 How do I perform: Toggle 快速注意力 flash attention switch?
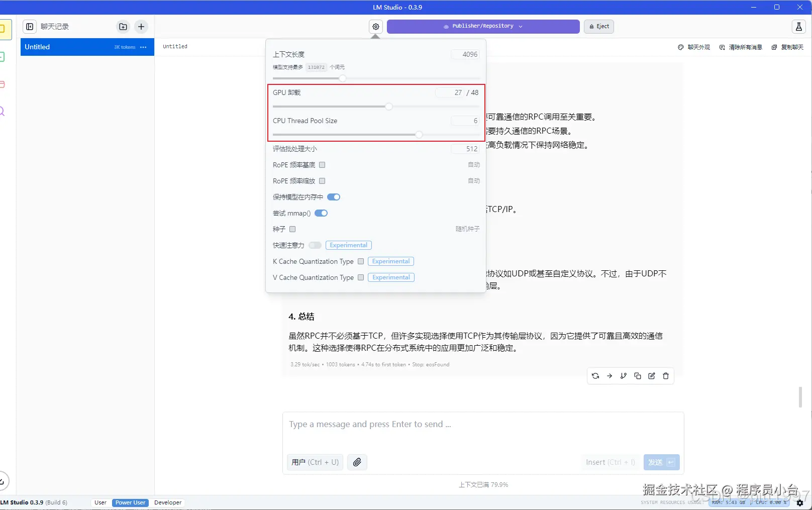[x=315, y=245]
